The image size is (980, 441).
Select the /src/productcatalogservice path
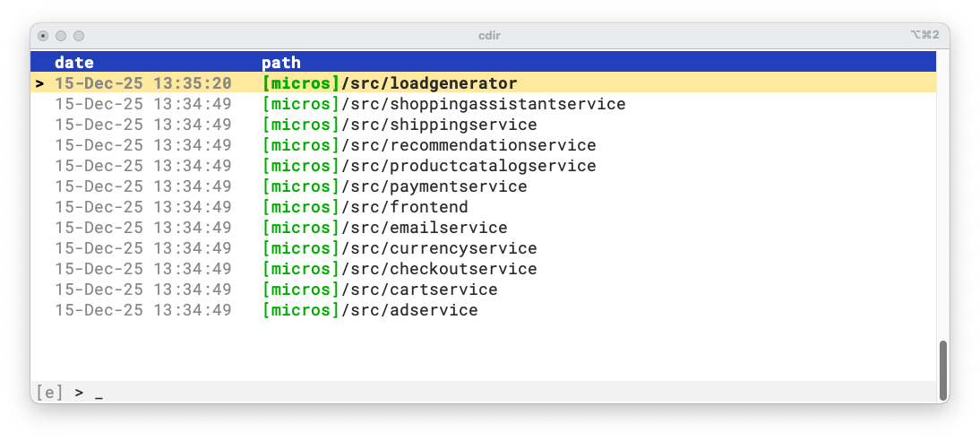point(469,166)
